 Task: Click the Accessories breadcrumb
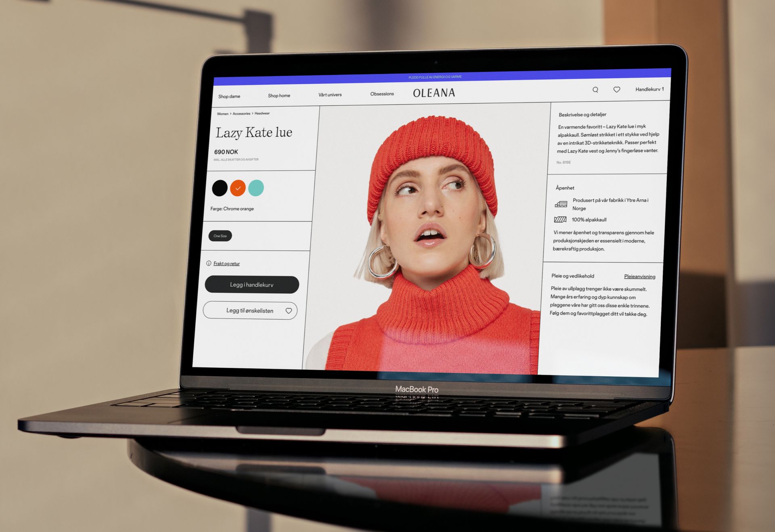click(x=241, y=114)
